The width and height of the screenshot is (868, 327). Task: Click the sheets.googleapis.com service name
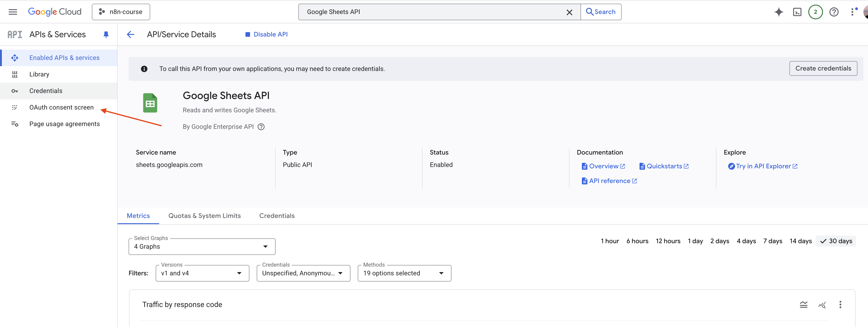click(169, 165)
